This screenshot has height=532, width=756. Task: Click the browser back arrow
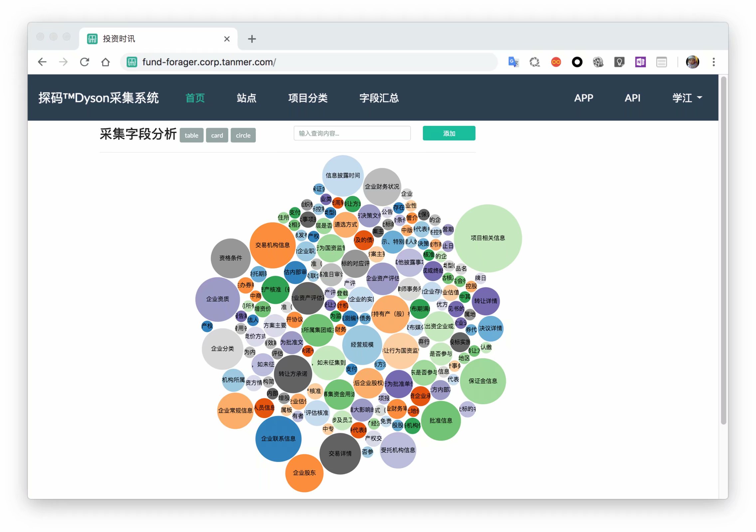42,62
